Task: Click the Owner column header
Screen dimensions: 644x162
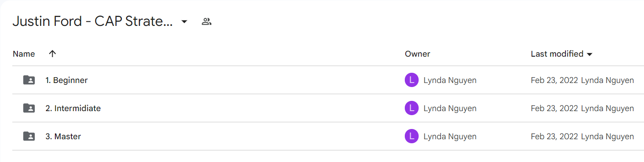Action: pyautogui.click(x=417, y=54)
